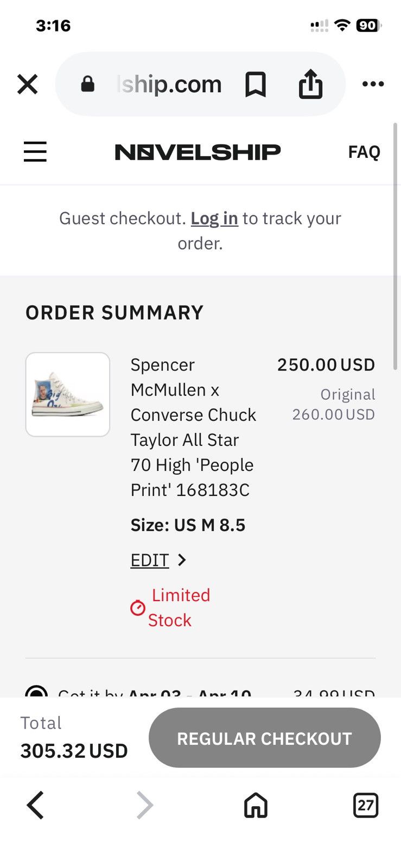
Task: Tap REGULAR CHECKOUT button
Action: coord(265,738)
